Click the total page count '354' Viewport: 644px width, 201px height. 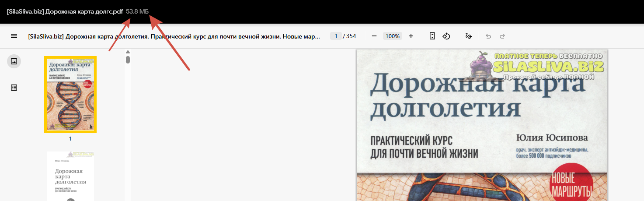[x=351, y=36]
